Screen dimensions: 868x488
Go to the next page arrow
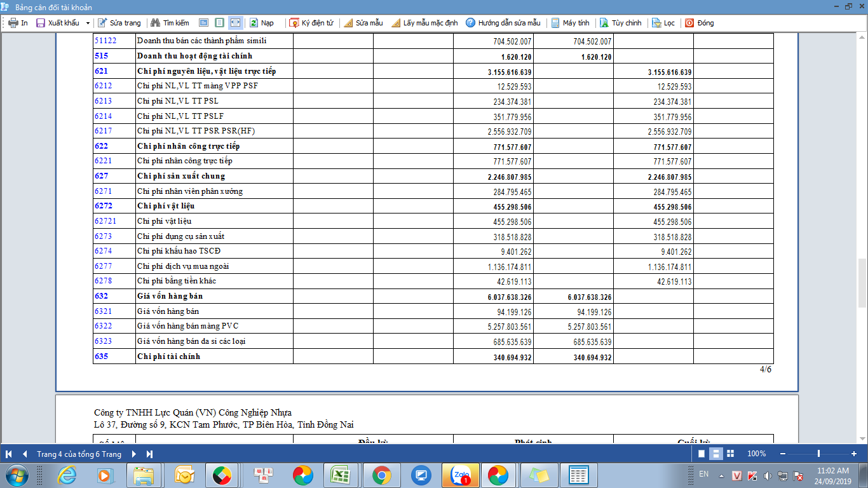(x=134, y=454)
